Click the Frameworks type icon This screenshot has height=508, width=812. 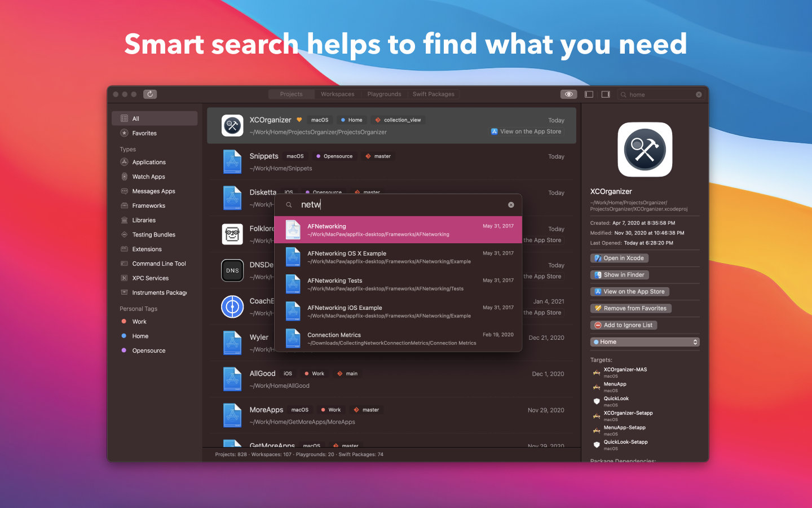point(125,205)
